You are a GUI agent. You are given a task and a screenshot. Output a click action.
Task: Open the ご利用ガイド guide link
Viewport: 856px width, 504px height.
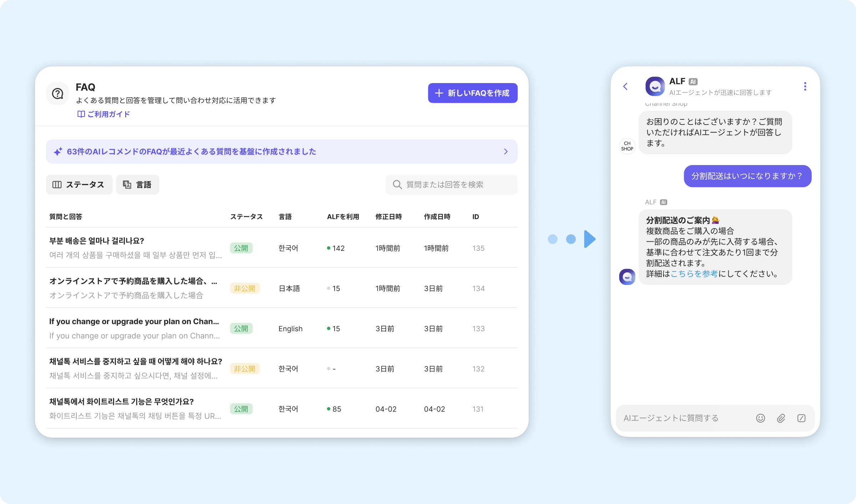coord(103,114)
